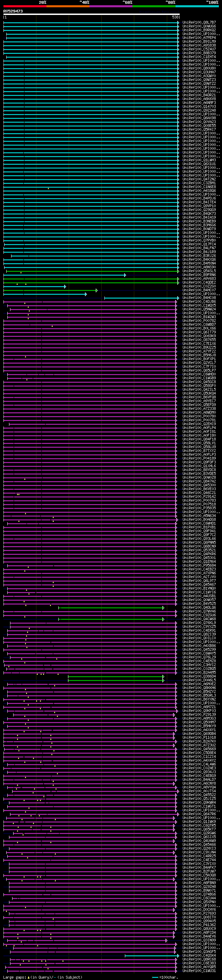
Task: Select the UniRef100_B5GRL3 label
Action: 199,696
